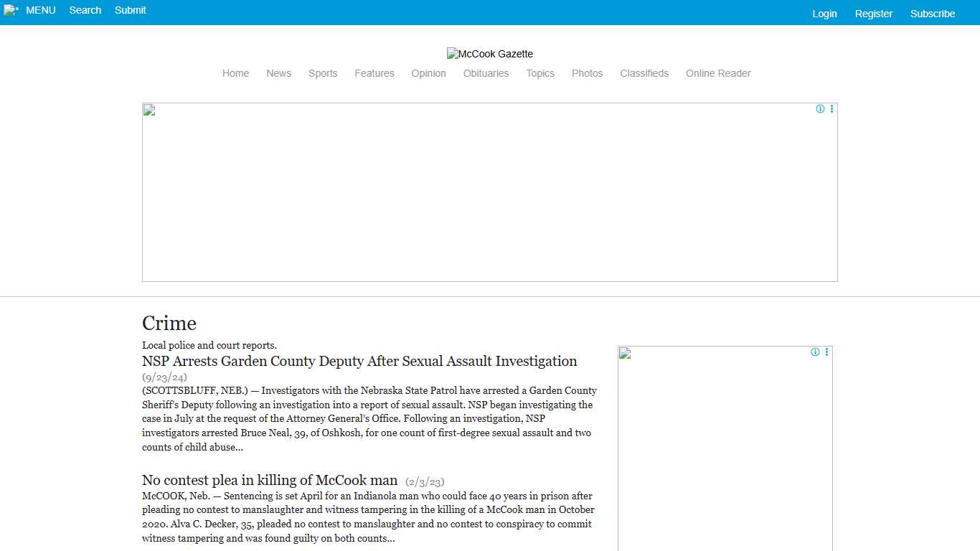Expand the Topics navigation item

point(540,73)
